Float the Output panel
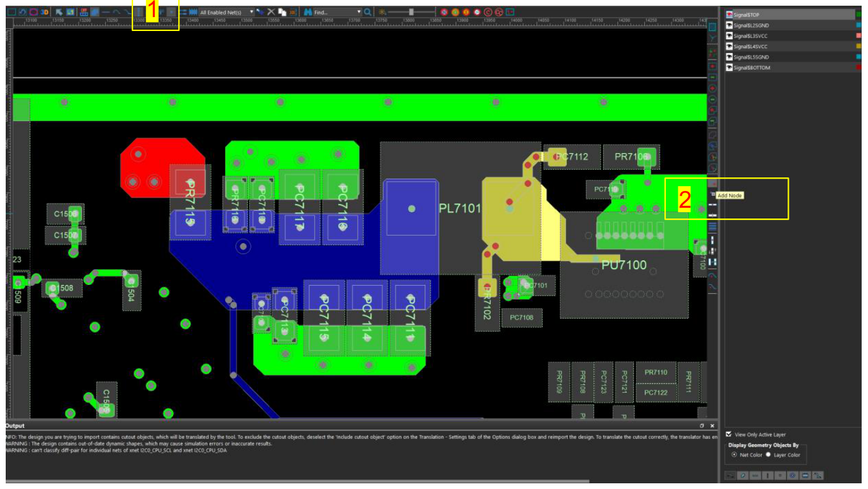The height and width of the screenshot is (489, 868). click(x=702, y=426)
